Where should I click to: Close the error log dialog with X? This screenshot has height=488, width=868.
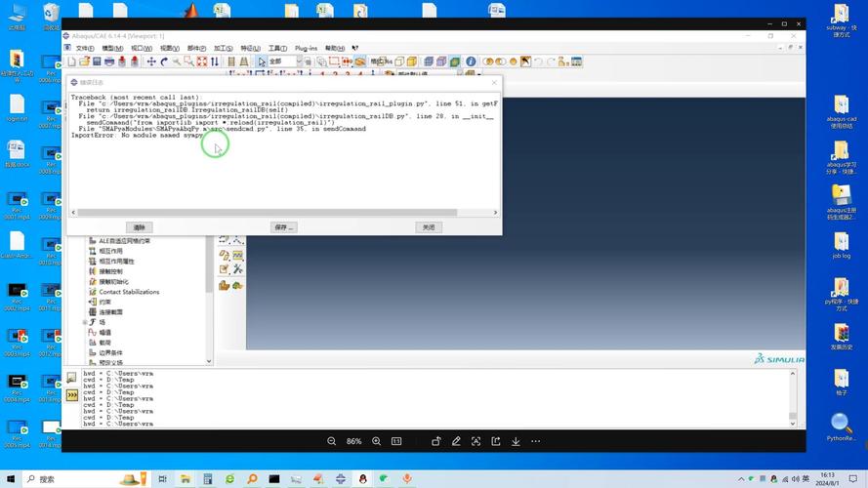tap(494, 82)
